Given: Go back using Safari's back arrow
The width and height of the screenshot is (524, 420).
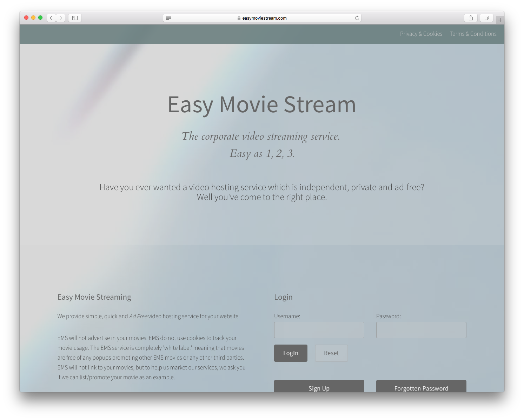Looking at the screenshot, I should [51, 18].
